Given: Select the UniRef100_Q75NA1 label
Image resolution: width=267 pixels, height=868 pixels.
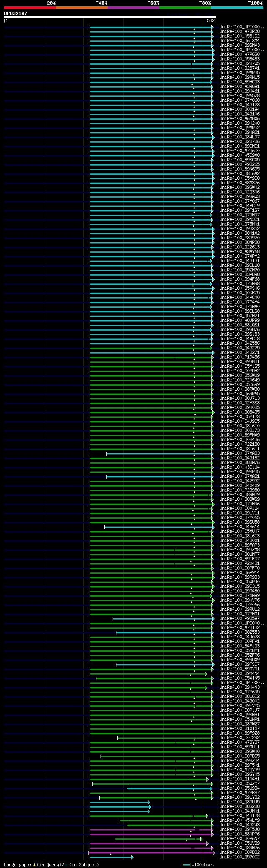Looking at the screenshot, I should click(239, 224).
